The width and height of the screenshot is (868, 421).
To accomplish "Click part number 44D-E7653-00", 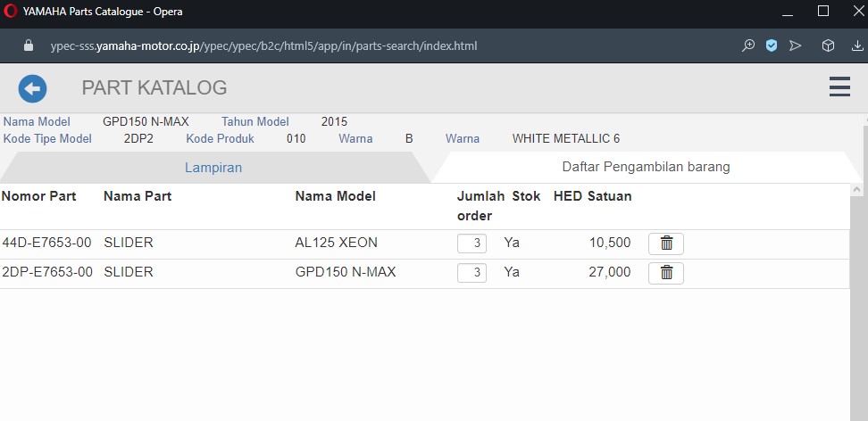I will coord(46,243).
